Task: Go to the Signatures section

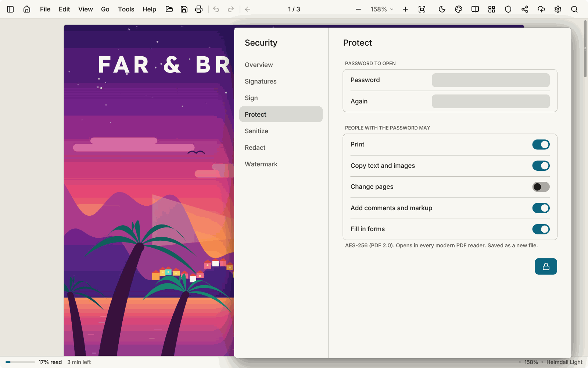Action: 281,81
